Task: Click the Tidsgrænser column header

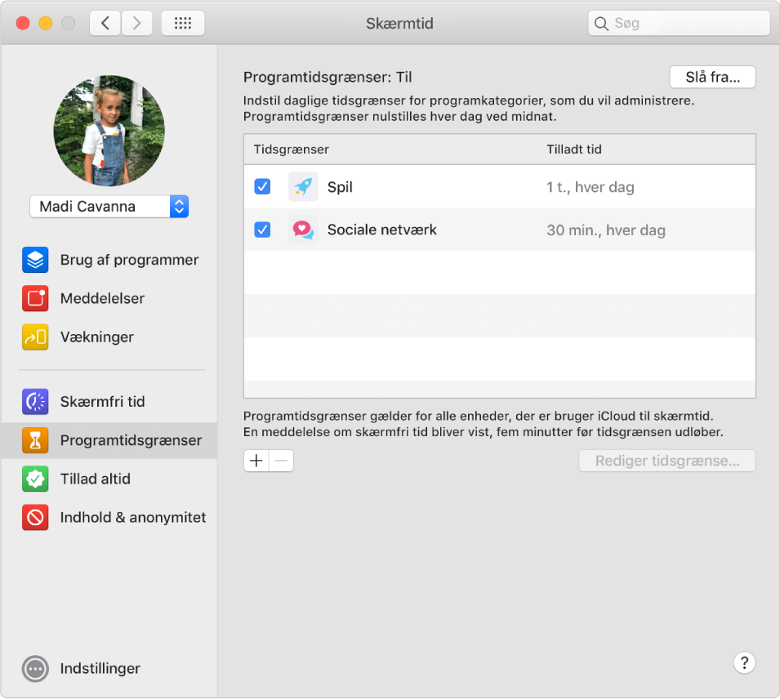Action: (292, 149)
